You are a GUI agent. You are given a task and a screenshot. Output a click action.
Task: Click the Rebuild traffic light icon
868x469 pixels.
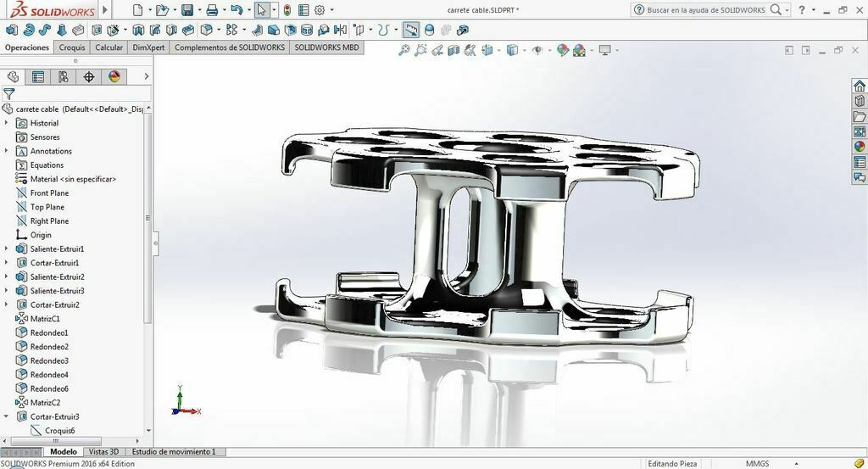click(x=287, y=10)
